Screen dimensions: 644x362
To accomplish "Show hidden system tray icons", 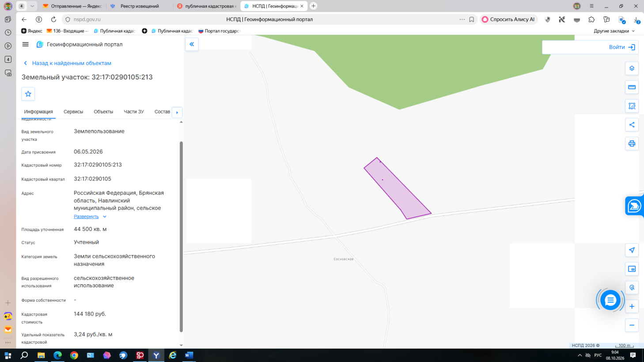I will 580,355.
